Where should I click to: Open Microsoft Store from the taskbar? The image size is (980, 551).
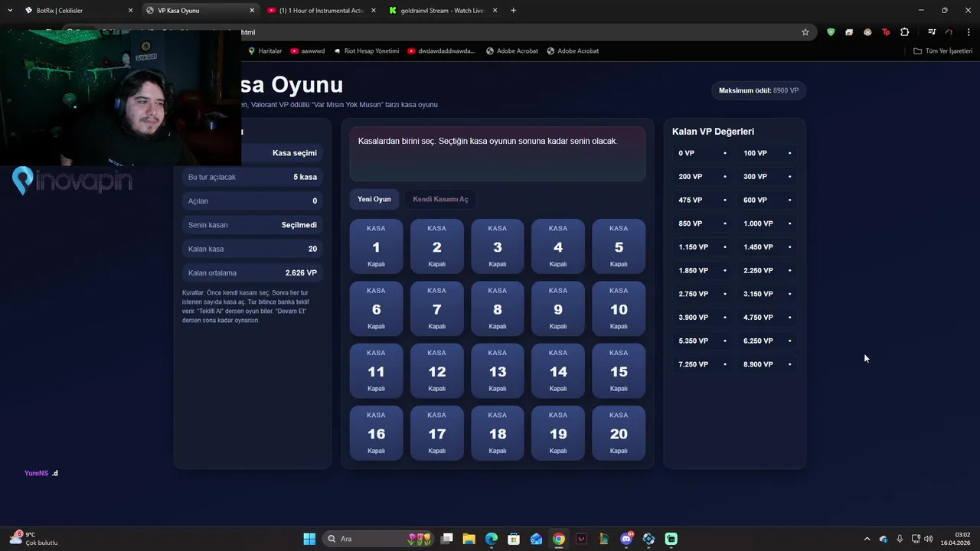pos(514,539)
